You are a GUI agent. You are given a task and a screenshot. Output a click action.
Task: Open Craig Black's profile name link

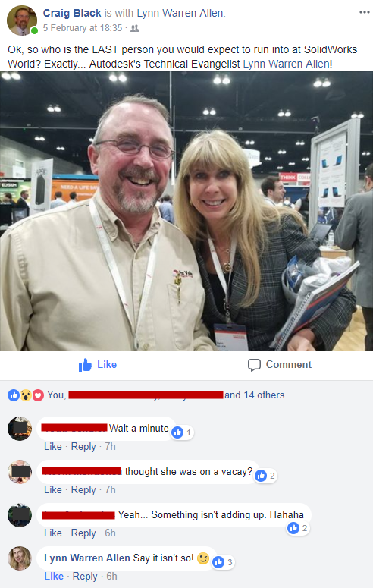click(72, 13)
